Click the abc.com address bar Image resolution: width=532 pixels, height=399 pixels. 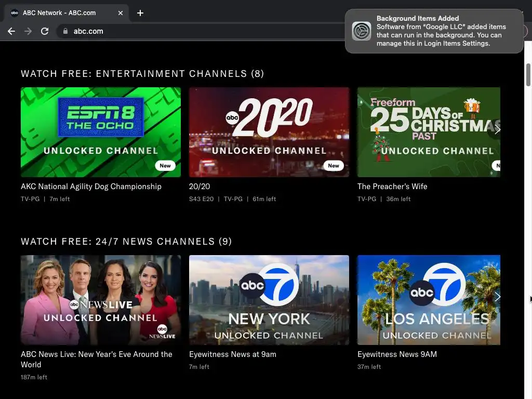[204, 31]
